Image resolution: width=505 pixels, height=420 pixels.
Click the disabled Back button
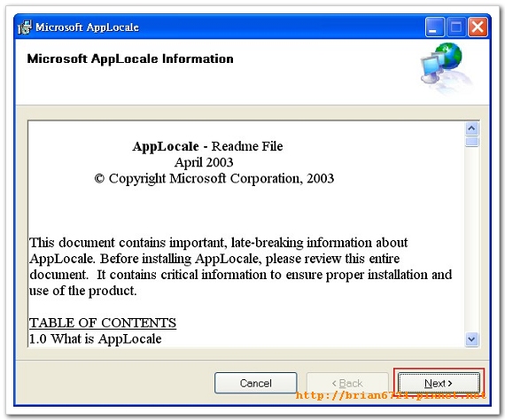click(347, 383)
